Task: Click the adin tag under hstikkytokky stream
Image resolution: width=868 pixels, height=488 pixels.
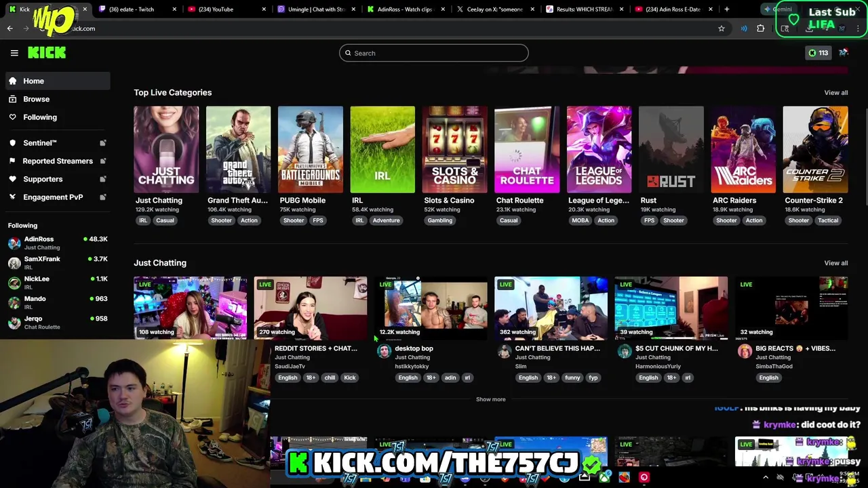Action: tap(450, 378)
